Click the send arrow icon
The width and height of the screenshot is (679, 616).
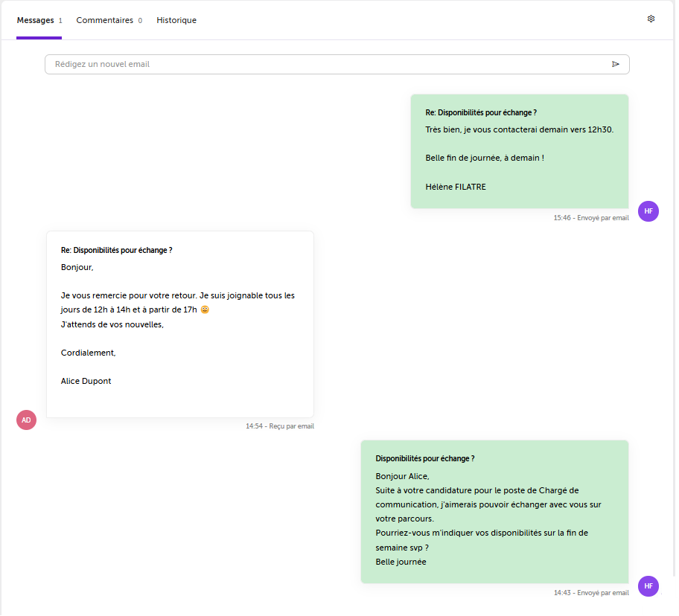tap(615, 65)
